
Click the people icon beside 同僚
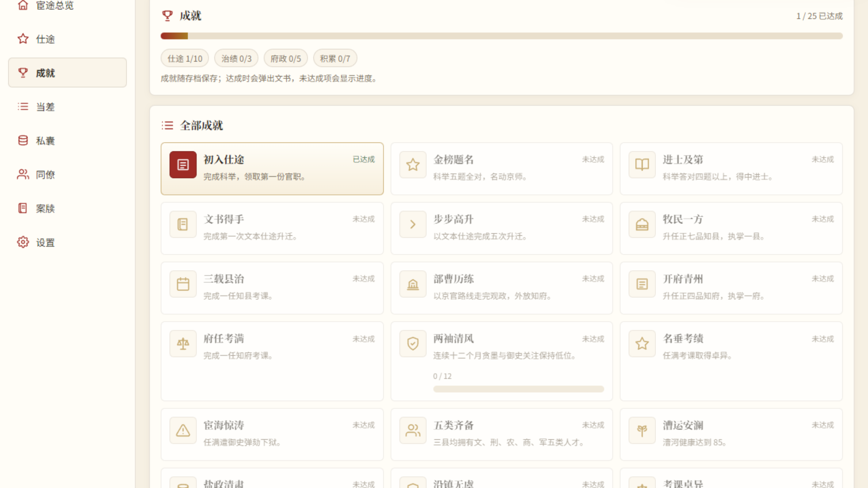click(x=23, y=174)
